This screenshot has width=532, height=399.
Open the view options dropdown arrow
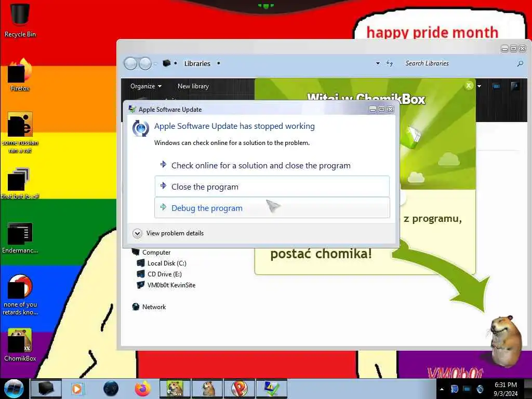[479, 86]
